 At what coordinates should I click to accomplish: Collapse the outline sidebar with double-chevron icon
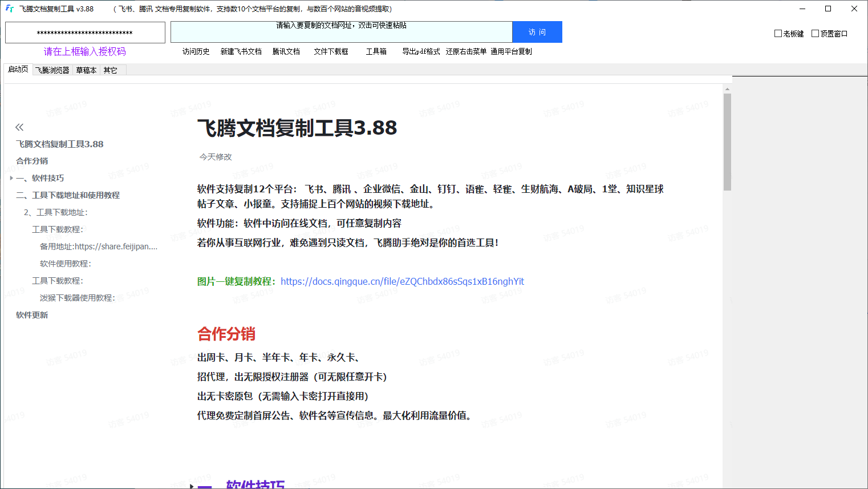tap(19, 127)
